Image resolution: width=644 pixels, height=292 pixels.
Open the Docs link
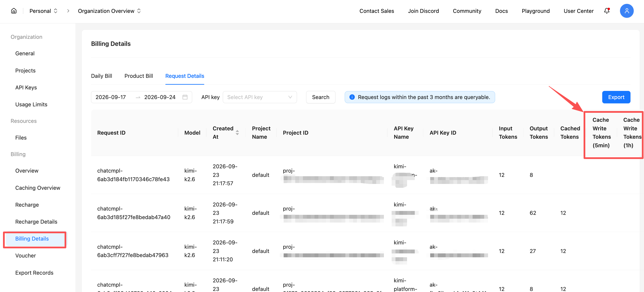501,11
